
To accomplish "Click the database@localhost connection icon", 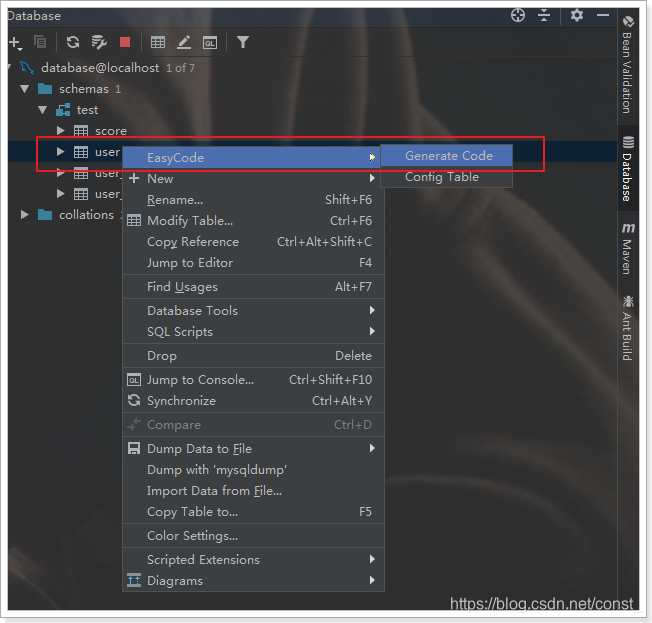I will (x=27, y=68).
